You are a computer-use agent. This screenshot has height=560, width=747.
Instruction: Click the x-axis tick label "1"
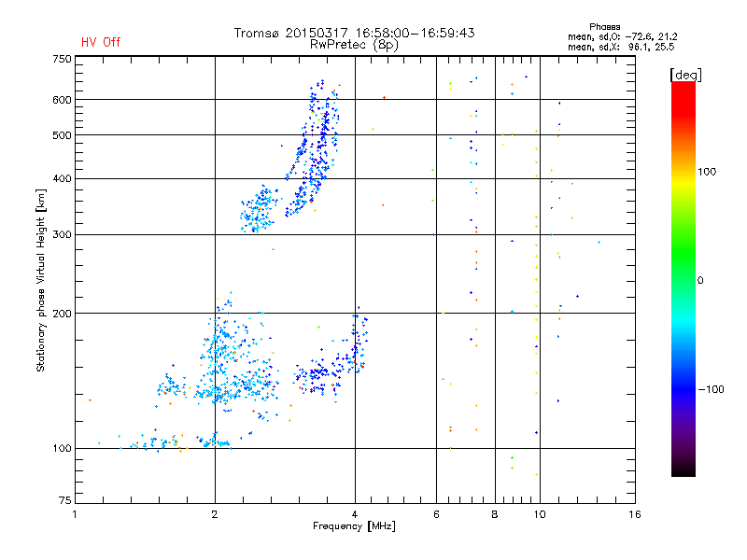click(x=75, y=514)
